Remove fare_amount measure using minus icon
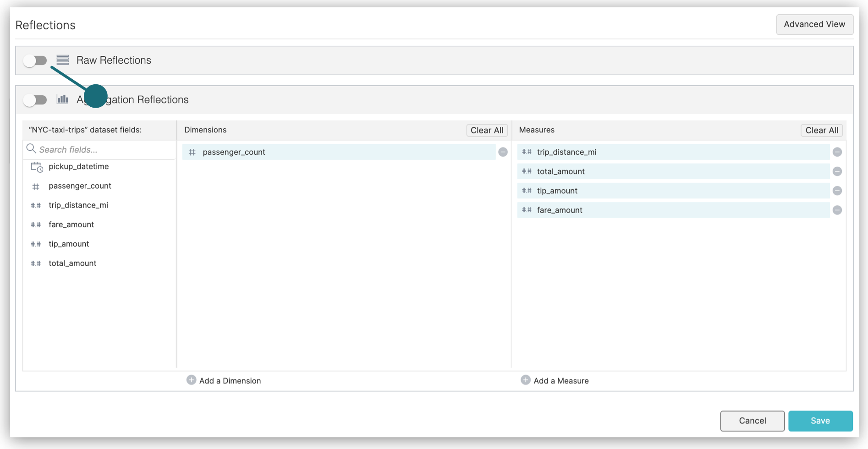868x449 pixels. point(837,210)
